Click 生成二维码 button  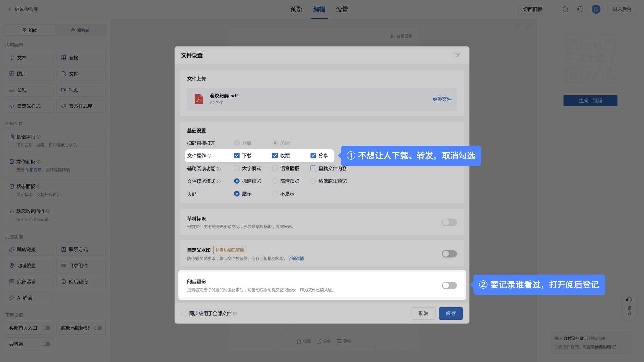click(590, 100)
